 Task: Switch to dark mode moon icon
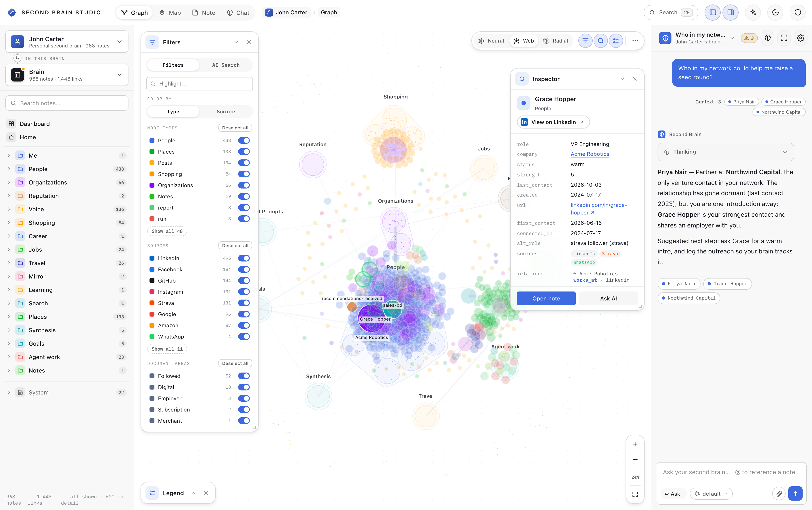775,13
